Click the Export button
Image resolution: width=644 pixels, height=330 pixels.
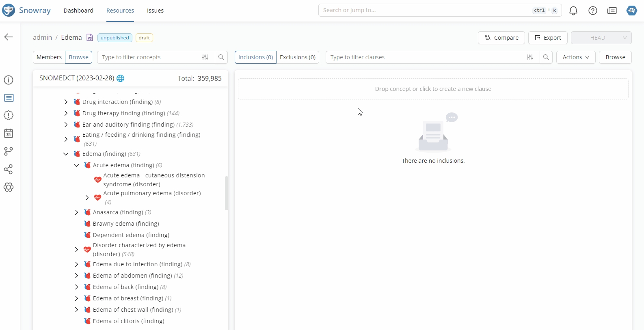547,38
